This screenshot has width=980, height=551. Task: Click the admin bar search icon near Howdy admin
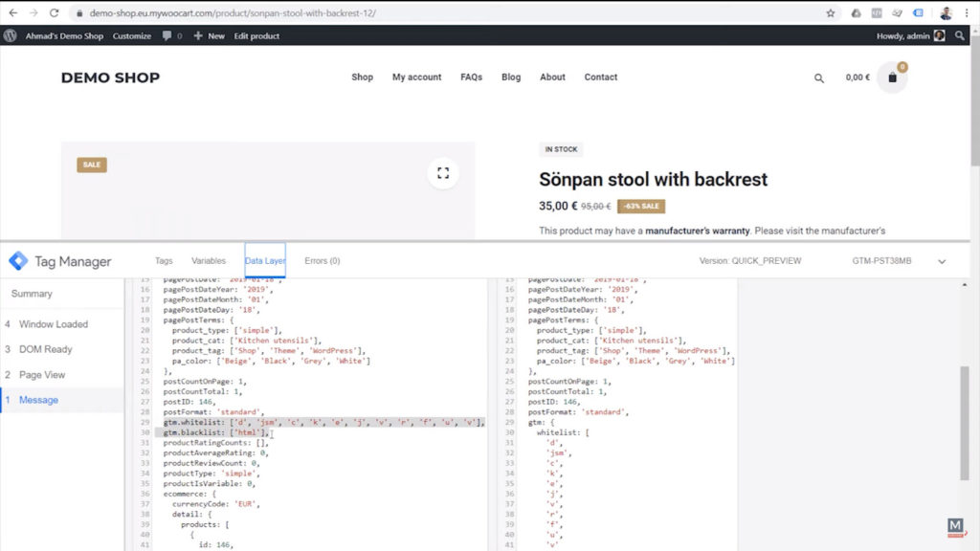tap(962, 35)
